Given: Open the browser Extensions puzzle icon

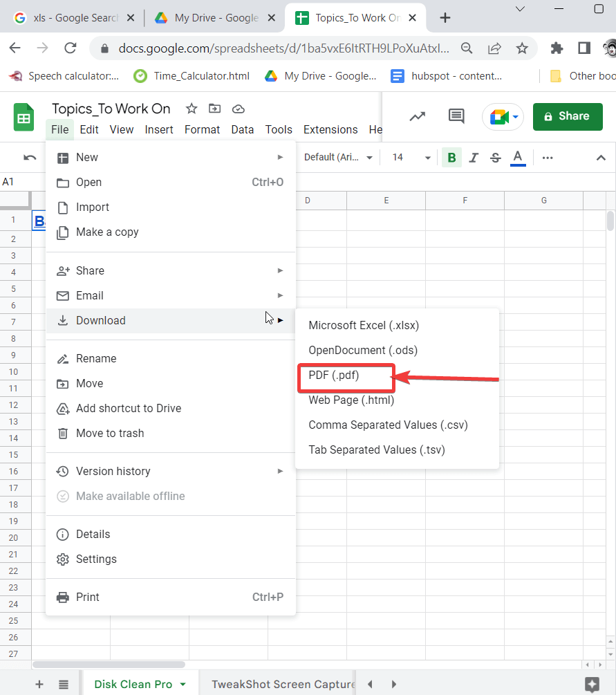Looking at the screenshot, I should [557, 48].
